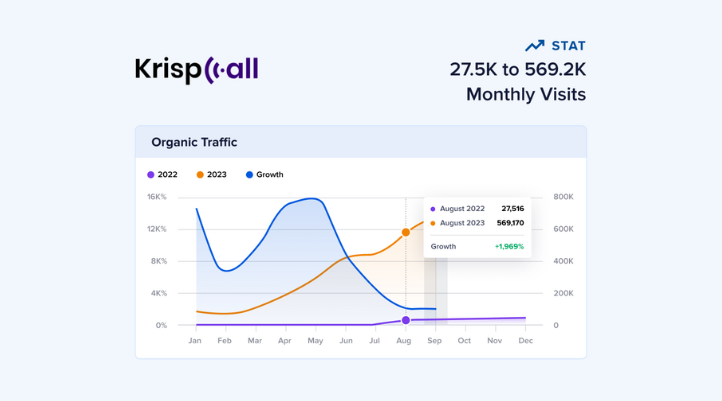Click the August 2023 tooltip row

477,223
